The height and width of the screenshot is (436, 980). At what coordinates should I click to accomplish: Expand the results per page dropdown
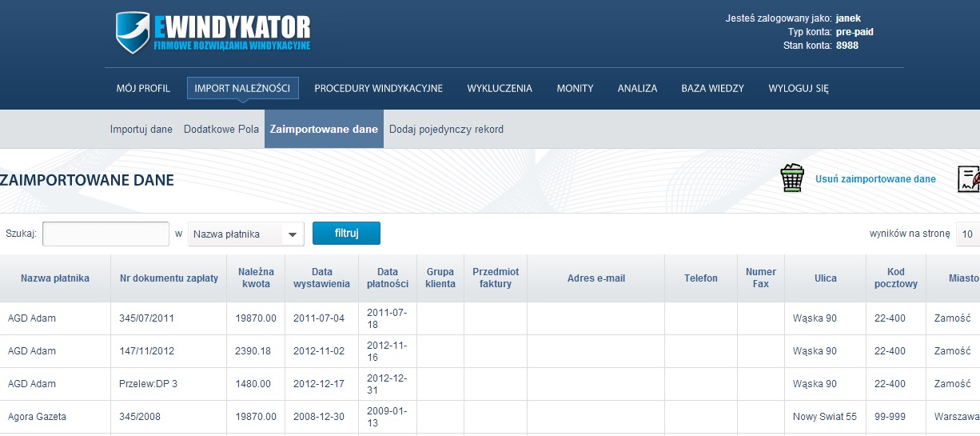click(x=968, y=234)
